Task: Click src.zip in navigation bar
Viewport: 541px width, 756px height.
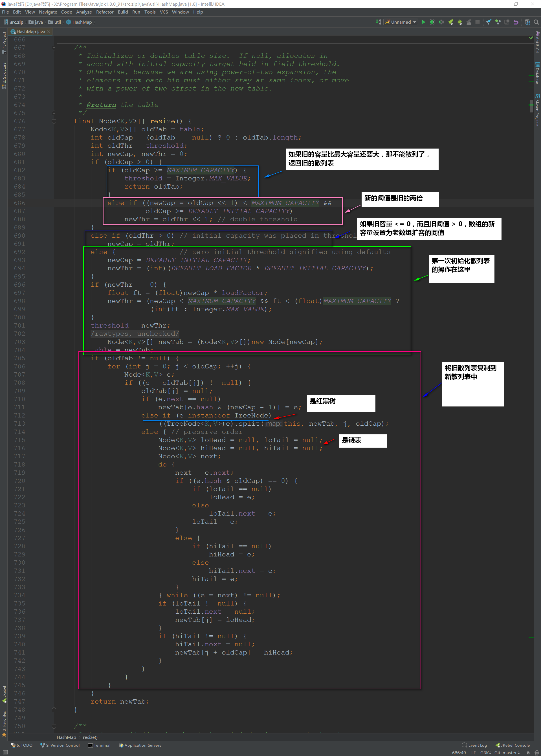Action: point(14,22)
